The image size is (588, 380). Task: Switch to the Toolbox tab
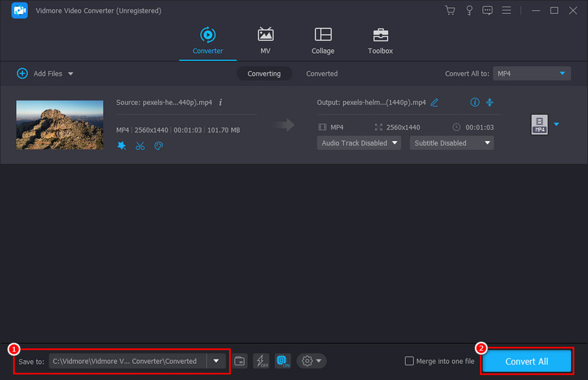[380, 41]
